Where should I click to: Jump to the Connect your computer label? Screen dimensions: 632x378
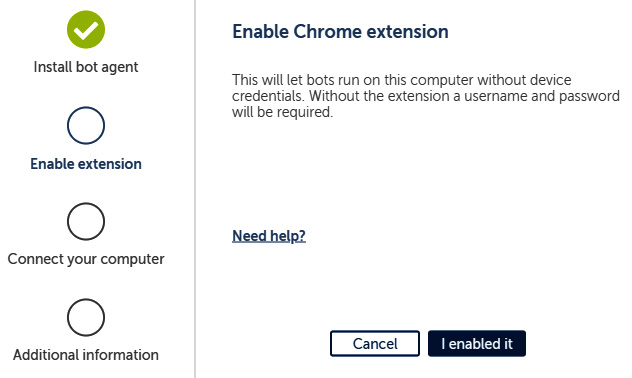86,259
